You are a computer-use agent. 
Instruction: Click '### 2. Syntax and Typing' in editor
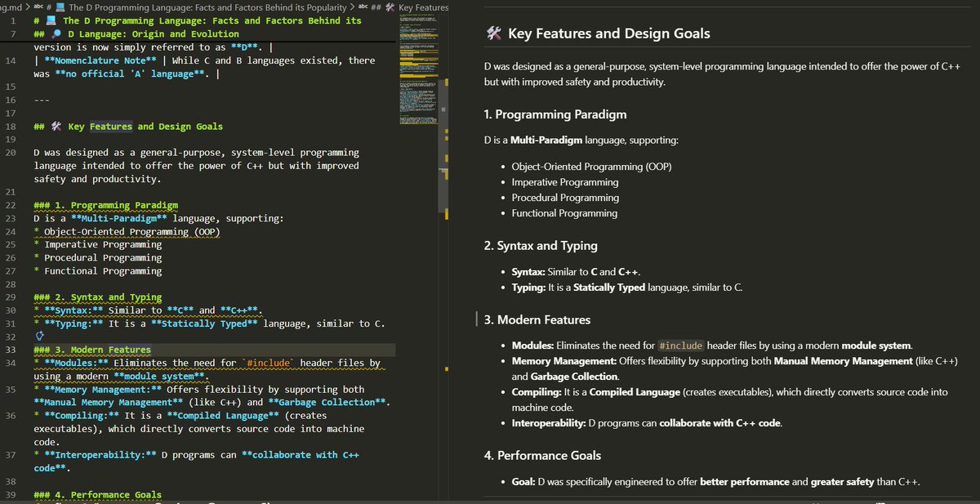[98, 297]
